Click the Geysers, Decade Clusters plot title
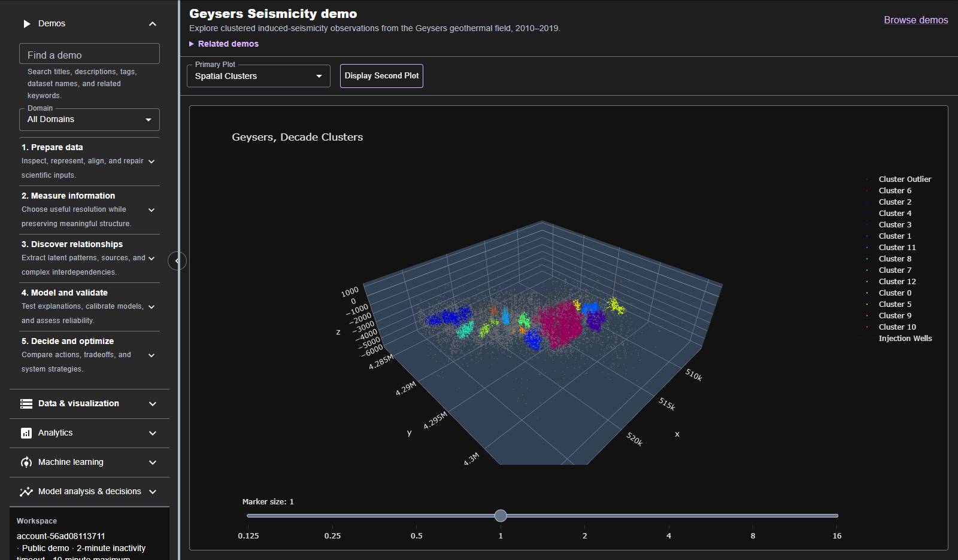Image resolution: width=958 pixels, height=560 pixels. 298,137
